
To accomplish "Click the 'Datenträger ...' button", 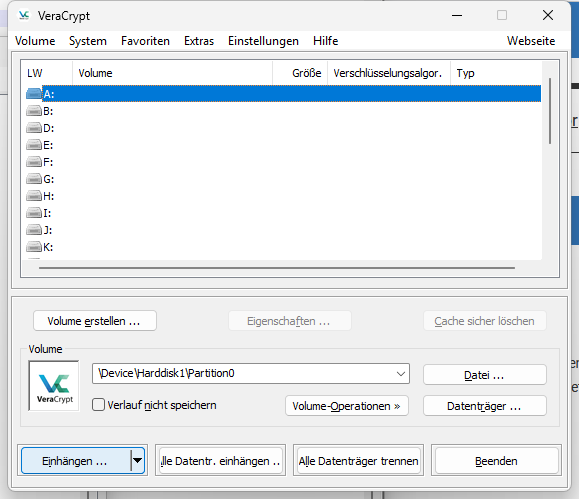I will tap(484, 406).
